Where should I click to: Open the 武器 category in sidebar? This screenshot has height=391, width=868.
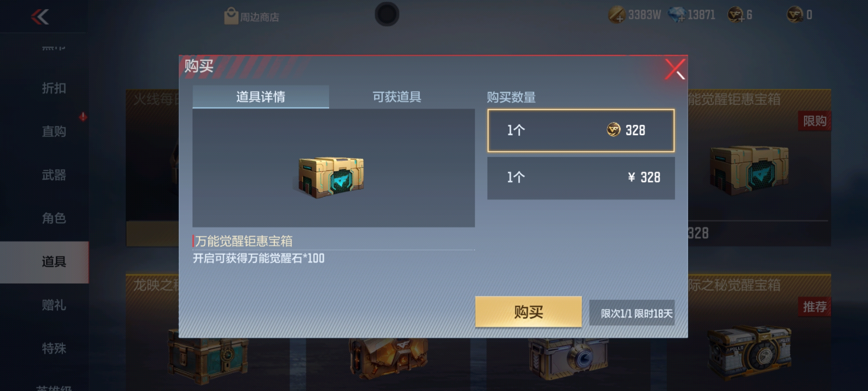tap(54, 175)
